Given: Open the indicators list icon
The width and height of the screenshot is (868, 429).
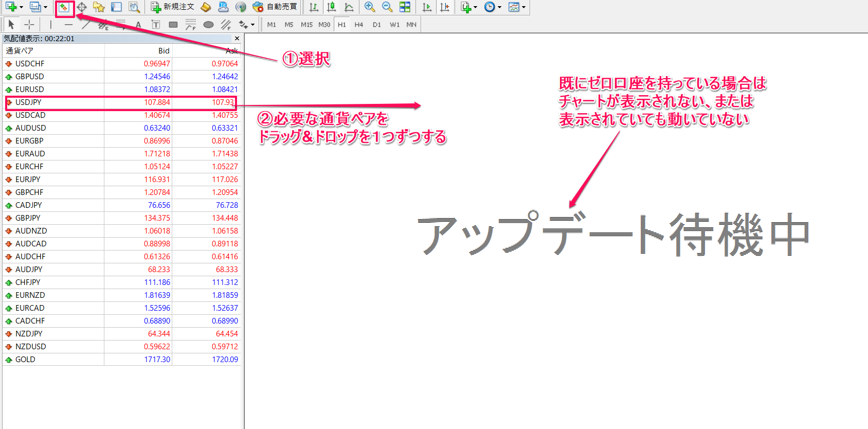Looking at the screenshot, I should click(x=466, y=7).
